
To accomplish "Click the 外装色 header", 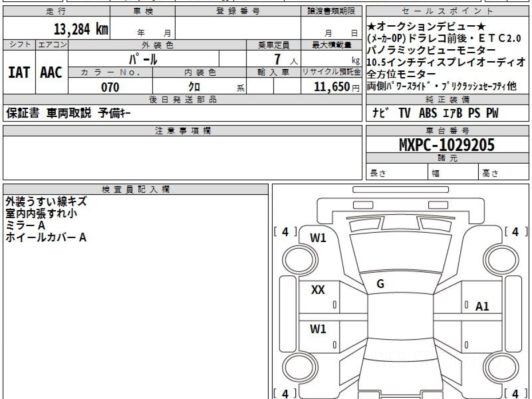I will pos(157,45).
